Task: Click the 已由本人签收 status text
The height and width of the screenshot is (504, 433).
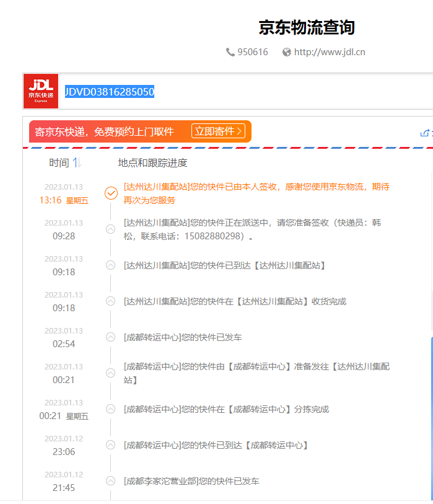Action: coord(256,193)
